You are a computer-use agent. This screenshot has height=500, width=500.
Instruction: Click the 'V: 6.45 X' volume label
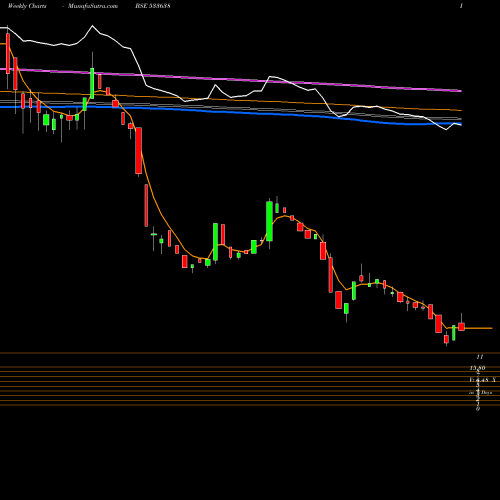[482, 380]
